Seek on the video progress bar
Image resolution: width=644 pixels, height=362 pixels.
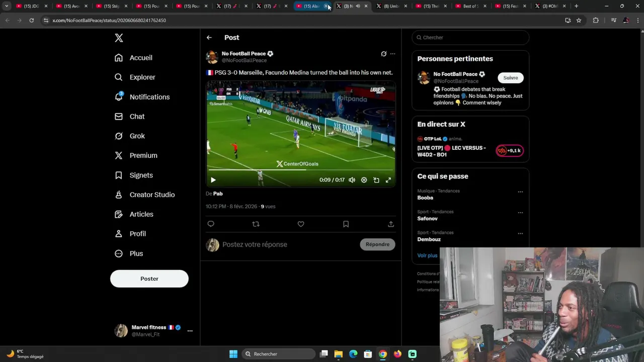(x=301, y=169)
